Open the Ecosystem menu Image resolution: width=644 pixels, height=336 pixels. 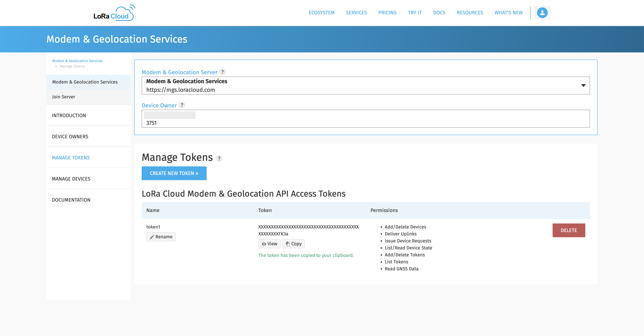(321, 13)
